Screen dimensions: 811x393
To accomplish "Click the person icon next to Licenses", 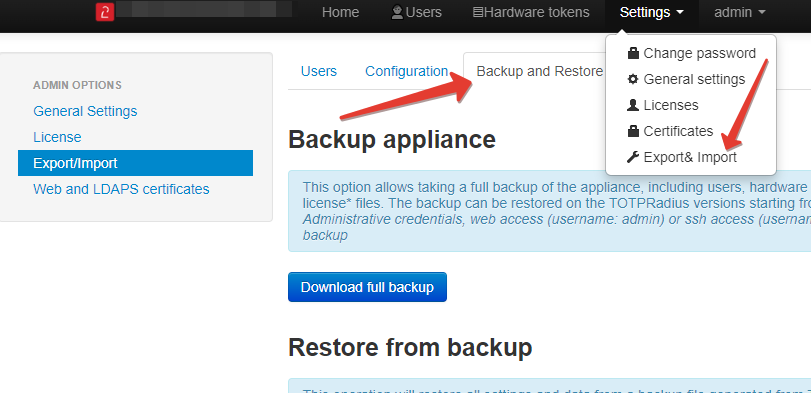I will 633,105.
